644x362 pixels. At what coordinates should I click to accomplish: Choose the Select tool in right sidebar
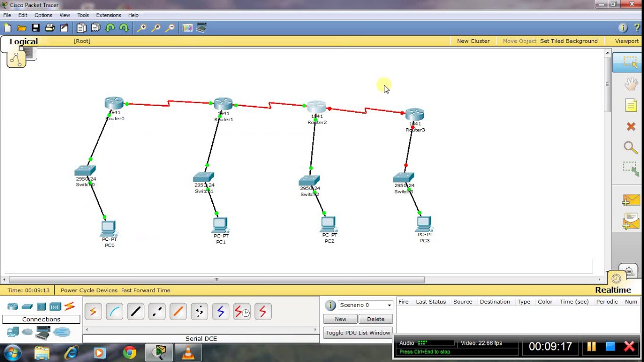click(x=629, y=62)
